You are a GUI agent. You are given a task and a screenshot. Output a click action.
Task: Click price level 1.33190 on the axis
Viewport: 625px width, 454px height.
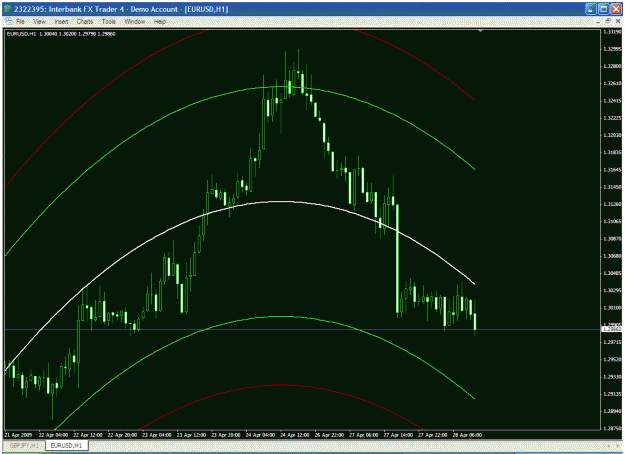click(612, 31)
